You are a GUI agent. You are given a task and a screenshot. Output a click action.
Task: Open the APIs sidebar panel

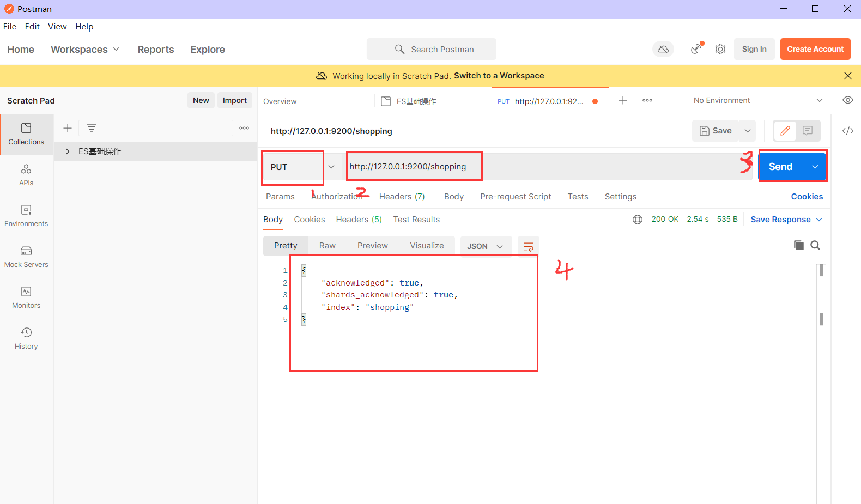(26, 175)
